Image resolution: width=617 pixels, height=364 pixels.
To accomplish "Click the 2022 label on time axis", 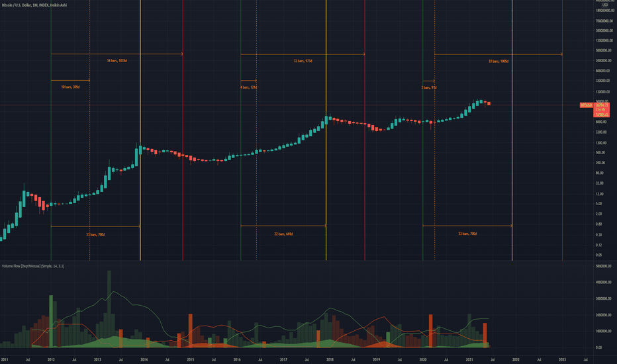I will (x=516, y=359).
